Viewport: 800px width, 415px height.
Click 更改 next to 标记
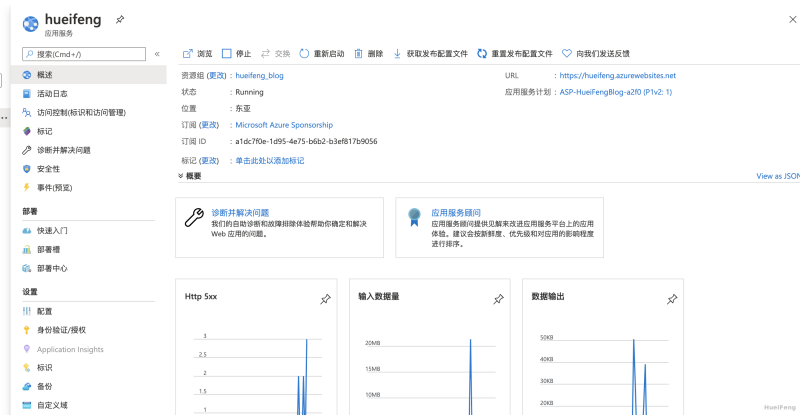pos(209,161)
